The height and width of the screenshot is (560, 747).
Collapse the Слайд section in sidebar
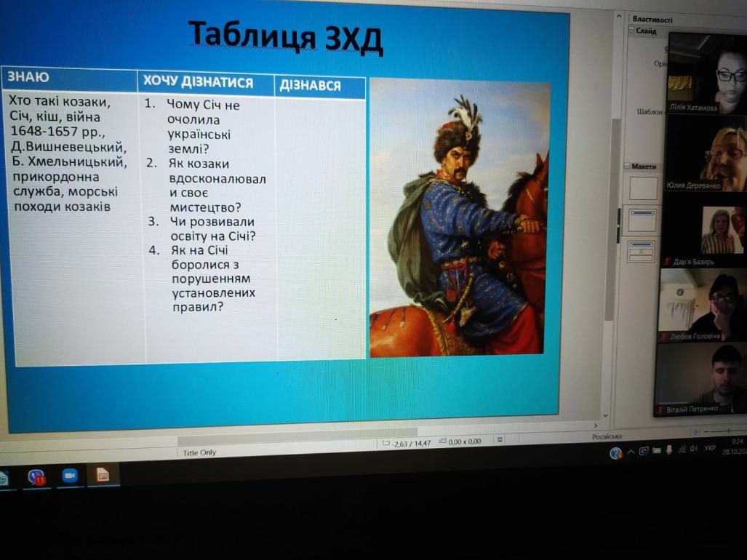631,31
